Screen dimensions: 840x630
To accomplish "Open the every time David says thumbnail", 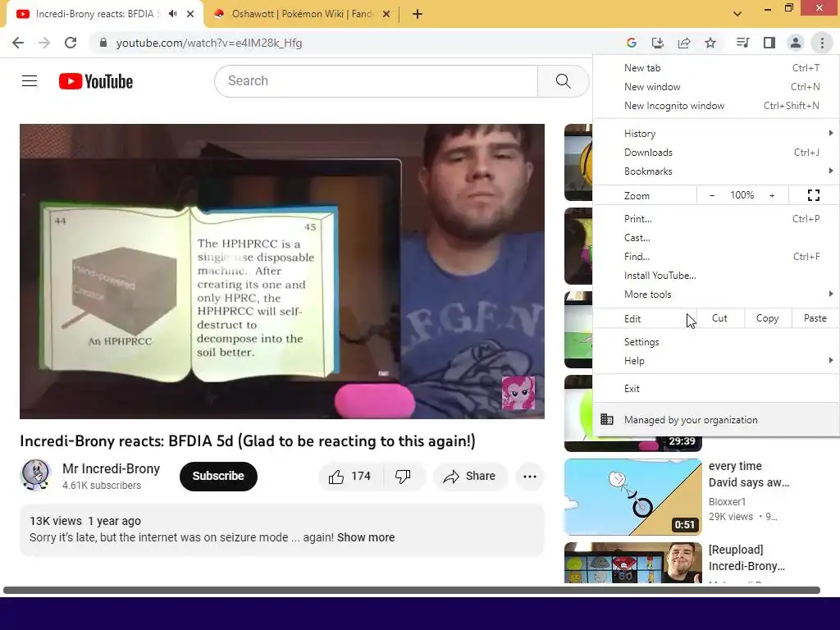I will [x=632, y=496].
